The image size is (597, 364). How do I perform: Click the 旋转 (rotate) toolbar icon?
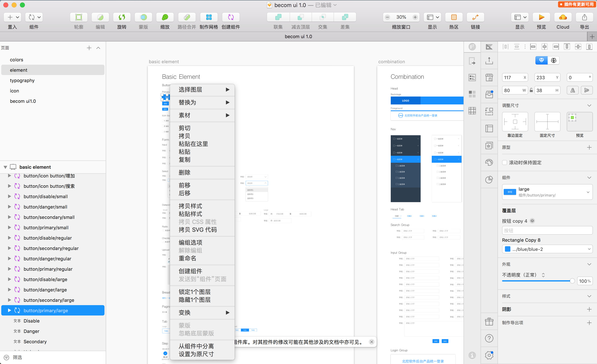pos(122,17)
